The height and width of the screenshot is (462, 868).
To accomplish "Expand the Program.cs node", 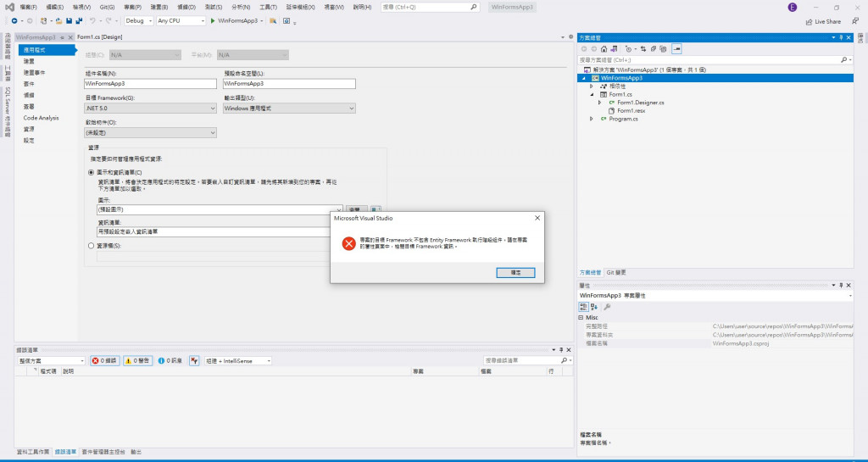I will point(591,119).
